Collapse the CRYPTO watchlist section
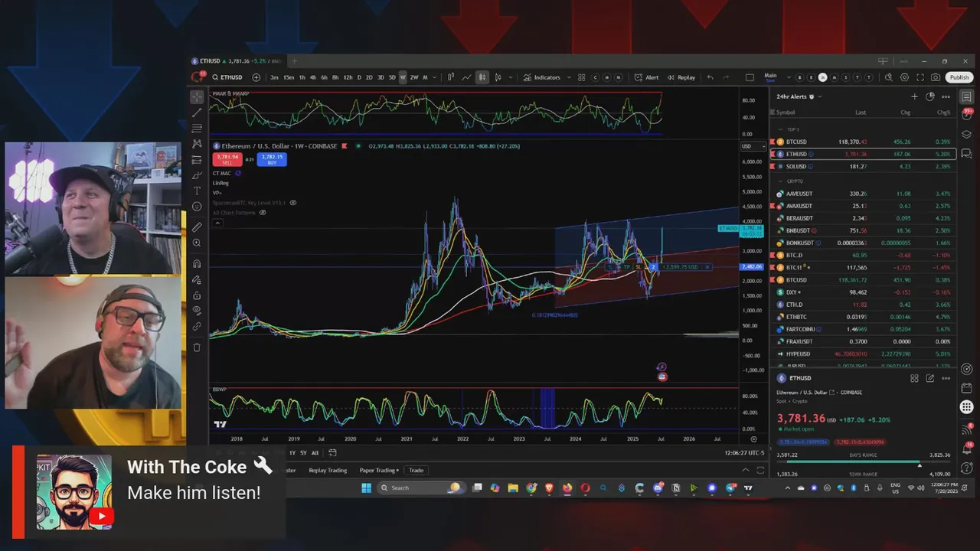The image size is (980, 551). click(780, 181)
